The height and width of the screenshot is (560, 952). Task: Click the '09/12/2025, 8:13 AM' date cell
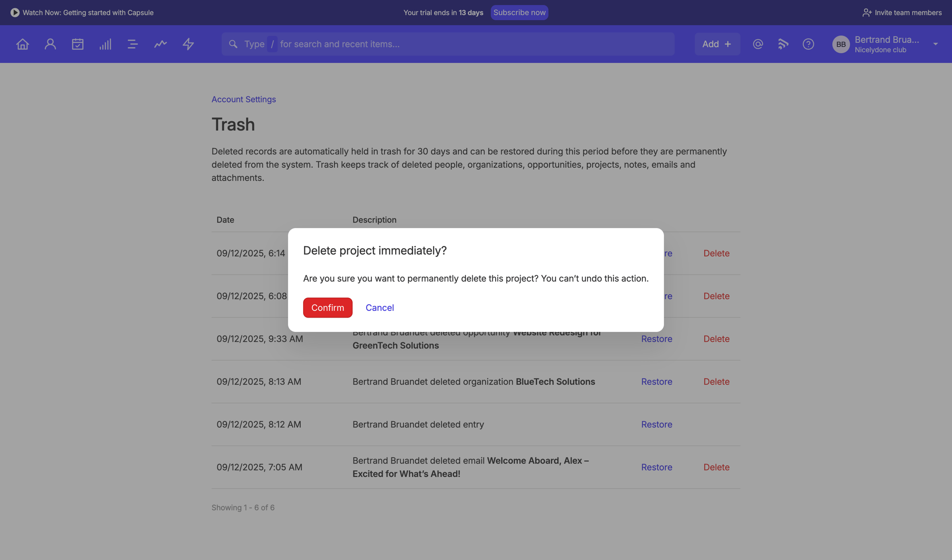pyautogui.click(x=259, y=382)
